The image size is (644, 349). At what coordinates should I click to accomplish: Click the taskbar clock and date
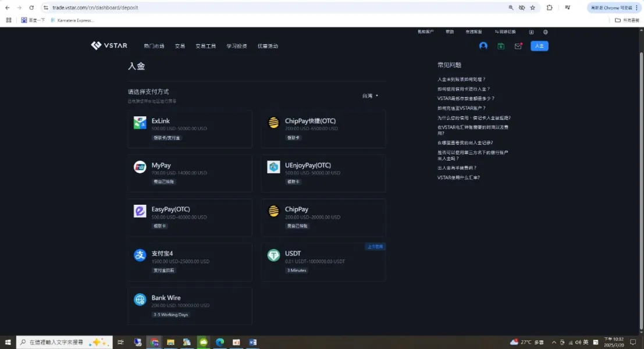pyautogui.click(x=614, y=342)
